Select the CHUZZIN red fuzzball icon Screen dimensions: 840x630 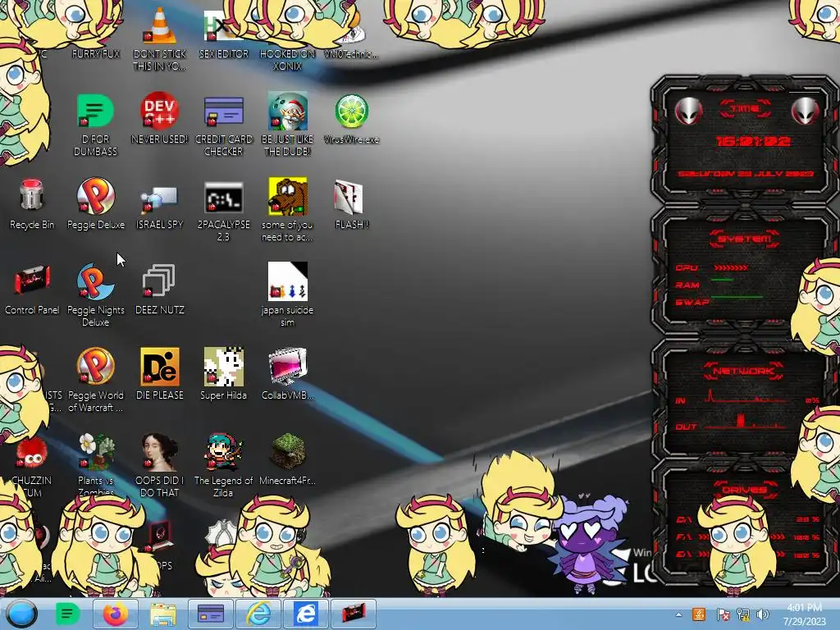coord(32,453)
